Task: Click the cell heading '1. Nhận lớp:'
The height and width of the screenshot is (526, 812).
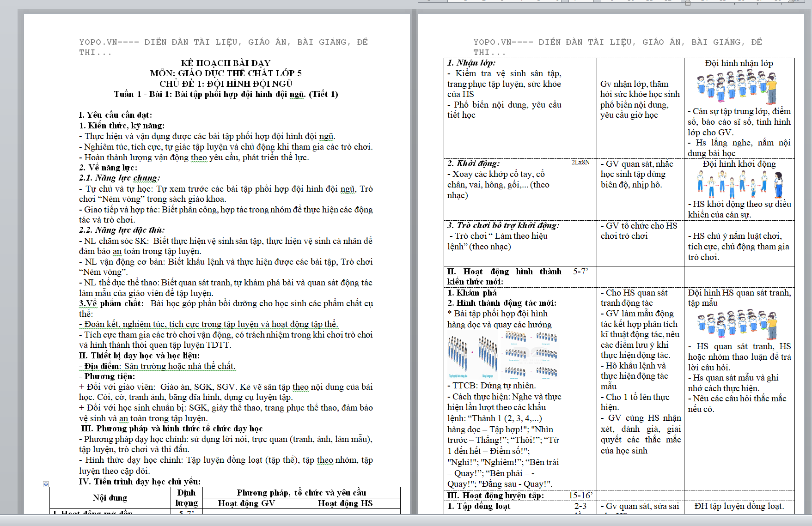Action: 471,63
